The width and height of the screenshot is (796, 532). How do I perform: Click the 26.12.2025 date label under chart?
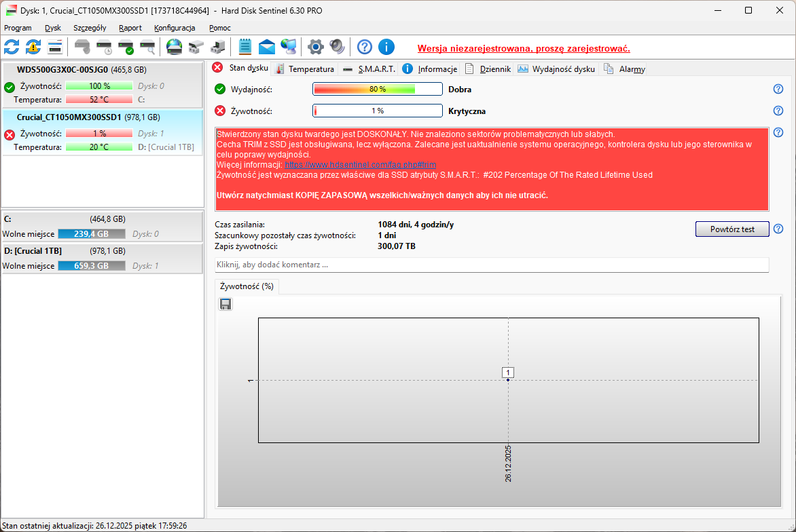(508, 463)
